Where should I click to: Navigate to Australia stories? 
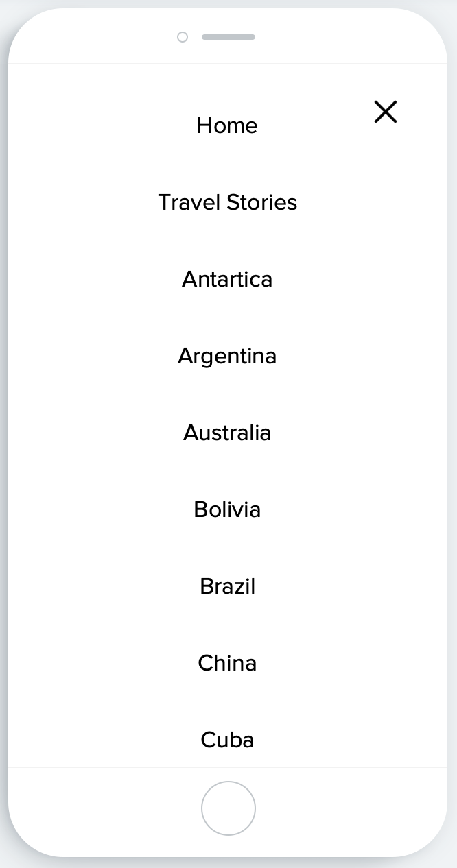227,433
